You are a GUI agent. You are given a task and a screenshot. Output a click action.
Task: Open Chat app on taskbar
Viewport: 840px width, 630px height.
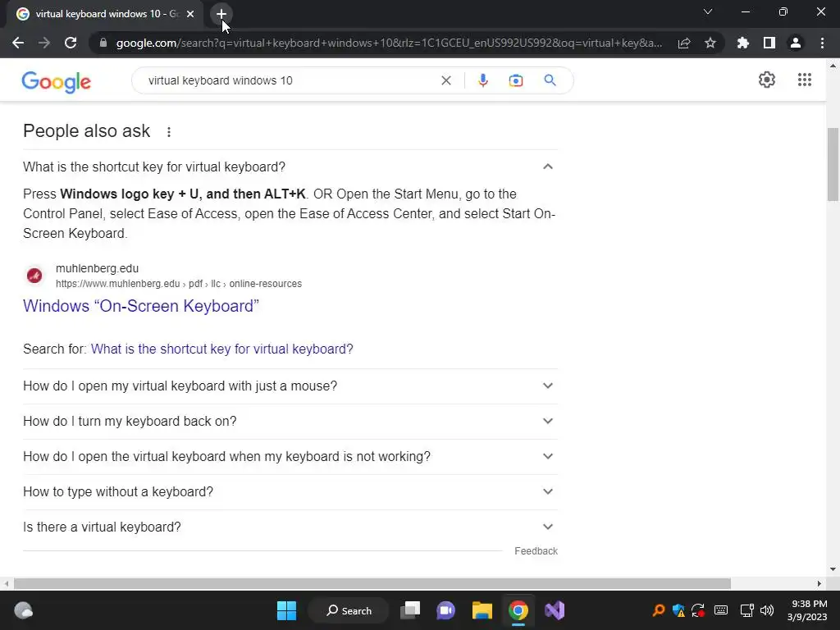pyautogui.click(x=445, y=610)
